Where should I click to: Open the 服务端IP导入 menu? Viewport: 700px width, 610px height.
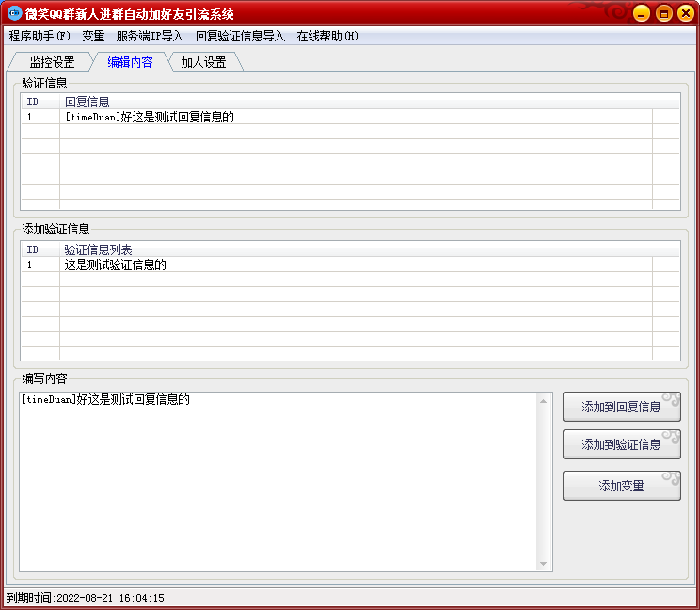[150, 36]
